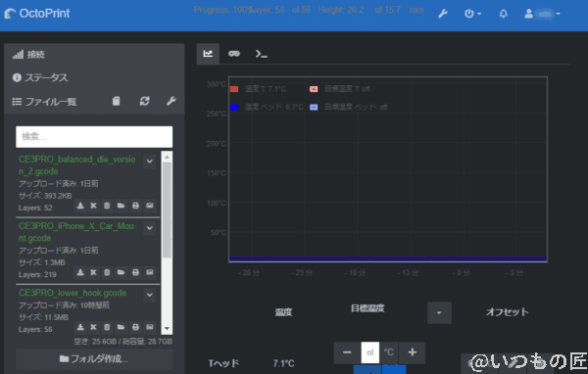
Task: Click the file list scrollbar thumb
Action: 167,210
